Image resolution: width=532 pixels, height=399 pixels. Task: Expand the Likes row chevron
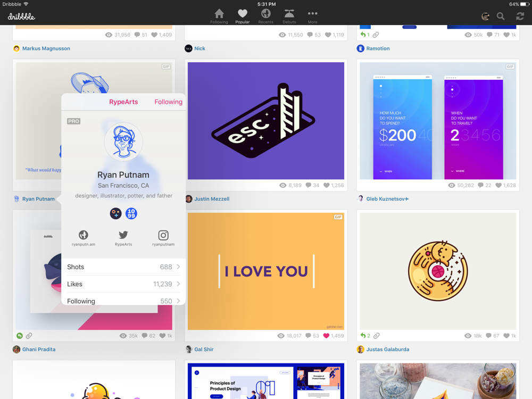tap(178, 284)
